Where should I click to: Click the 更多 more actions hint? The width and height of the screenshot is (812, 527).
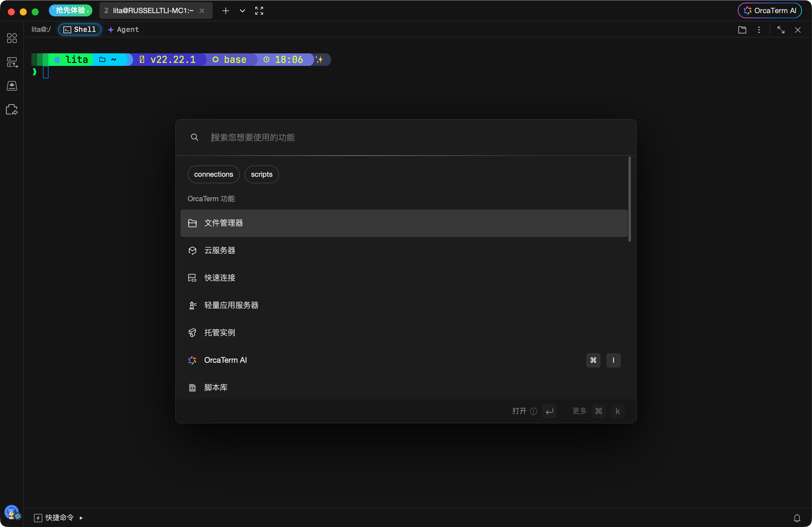pyautogui.click(x=579, y=411)
